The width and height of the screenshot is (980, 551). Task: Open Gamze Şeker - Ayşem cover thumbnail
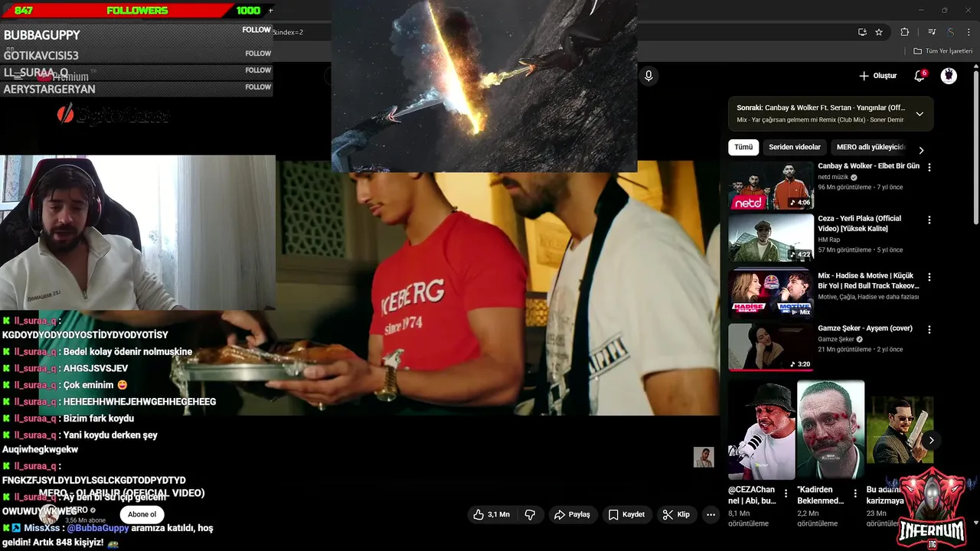point(771,347)
